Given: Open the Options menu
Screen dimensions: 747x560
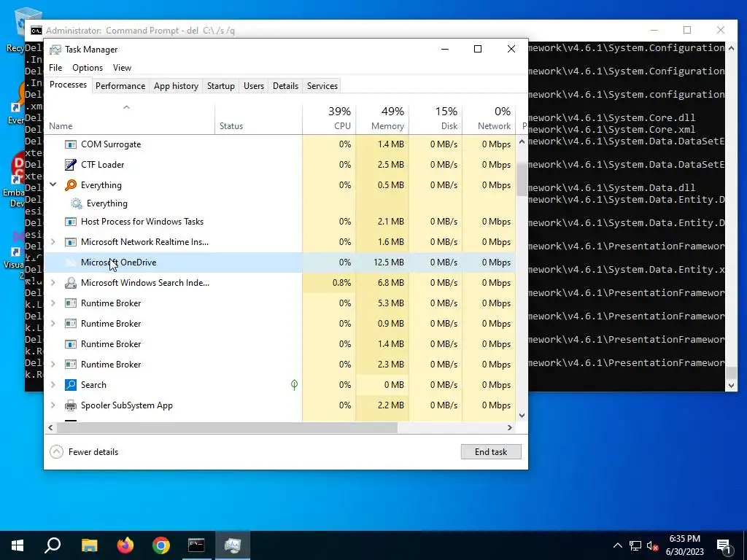Looking at the screenshot, I should [x=88, y=68].
